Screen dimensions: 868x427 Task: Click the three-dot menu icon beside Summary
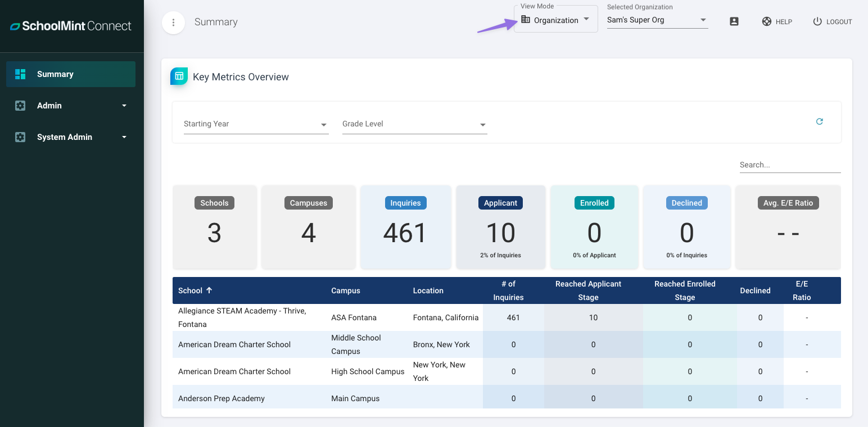[x=173, y=22]
